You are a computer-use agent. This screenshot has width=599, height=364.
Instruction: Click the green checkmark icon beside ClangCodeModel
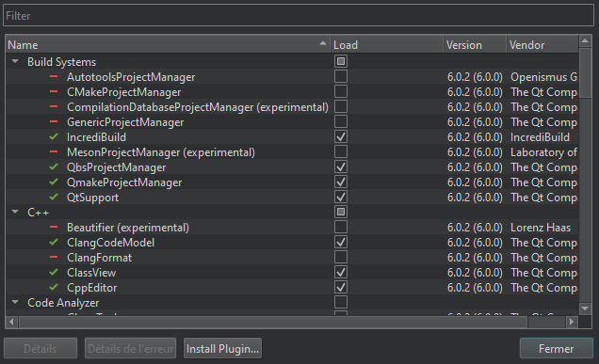click(x=54, y=242)
